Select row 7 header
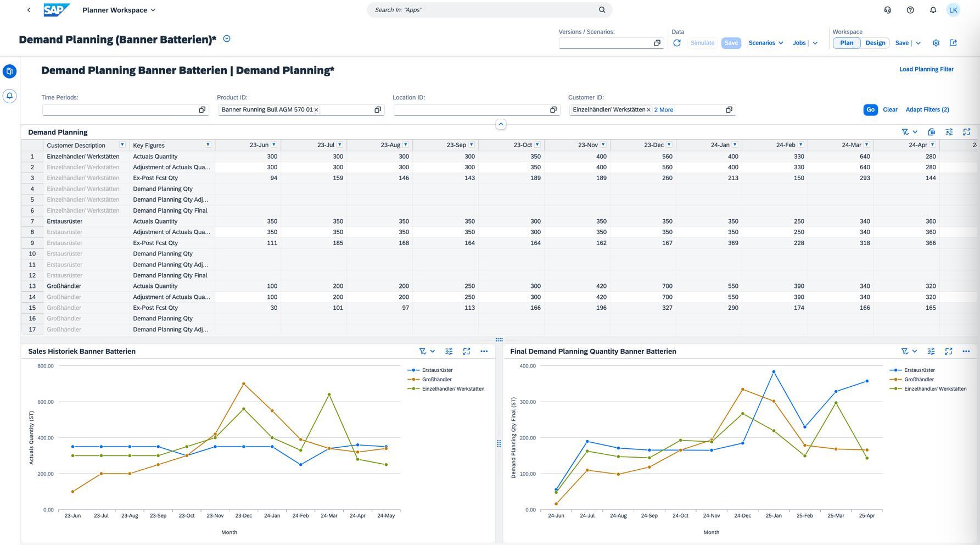The height and width of the screenshot is (545, 980). click(x=32, y=221)
